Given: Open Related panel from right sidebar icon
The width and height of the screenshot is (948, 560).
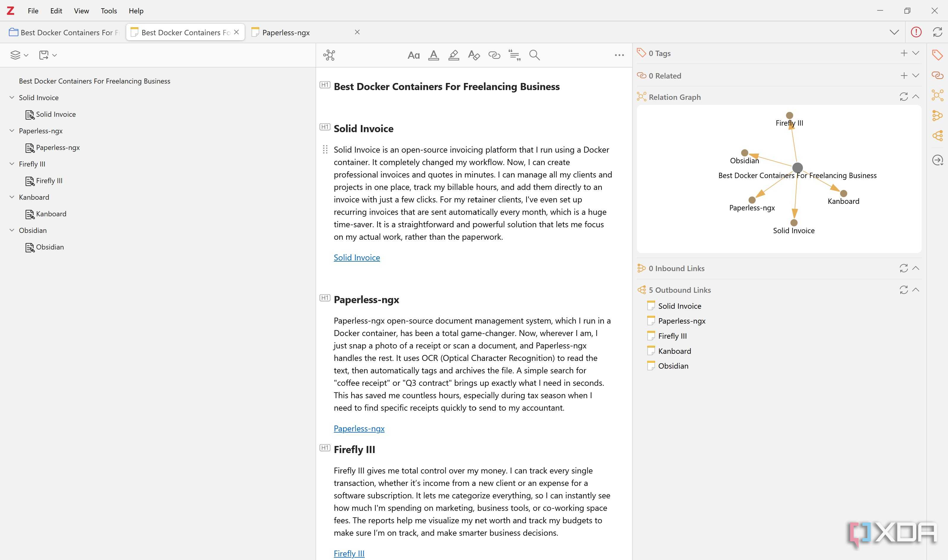Looking at the screenshot, I should coord(937,75).
